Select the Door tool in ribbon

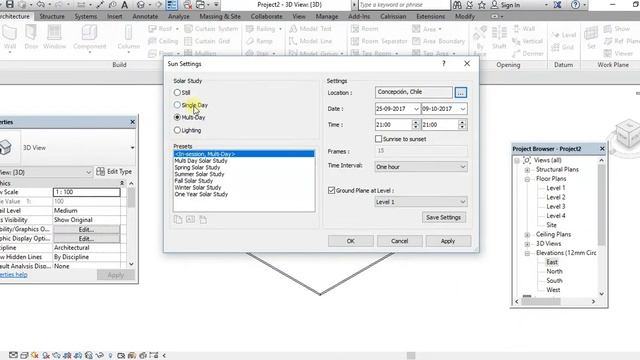click(x=31, y=37)
